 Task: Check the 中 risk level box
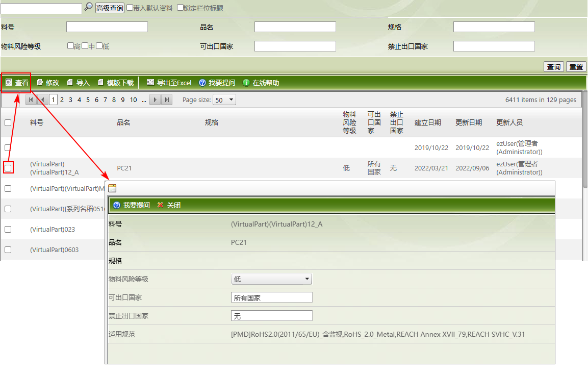coord(85,46)
